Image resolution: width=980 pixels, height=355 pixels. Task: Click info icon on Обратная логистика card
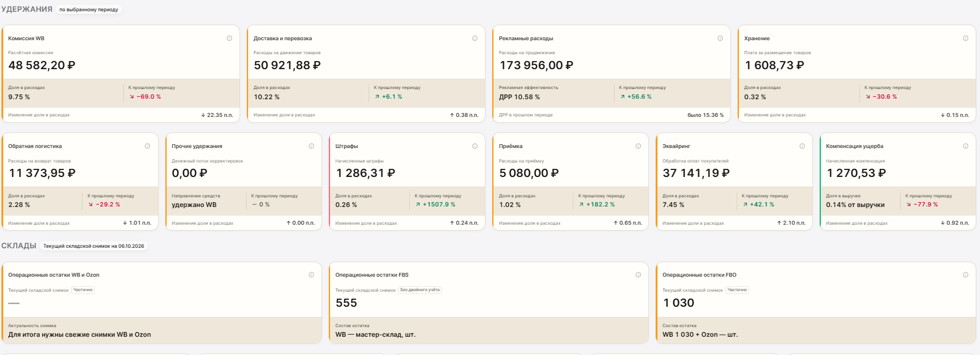(x=147, y=146)
